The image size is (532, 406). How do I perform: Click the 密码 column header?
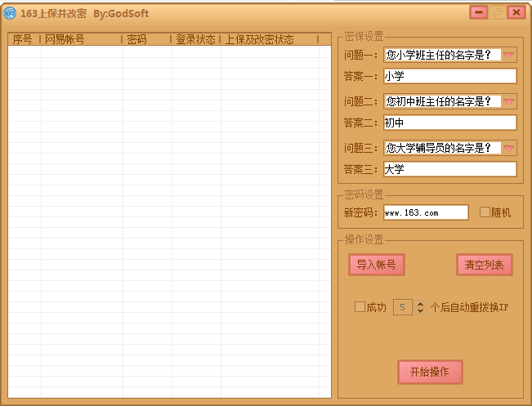tap(146, 39)
